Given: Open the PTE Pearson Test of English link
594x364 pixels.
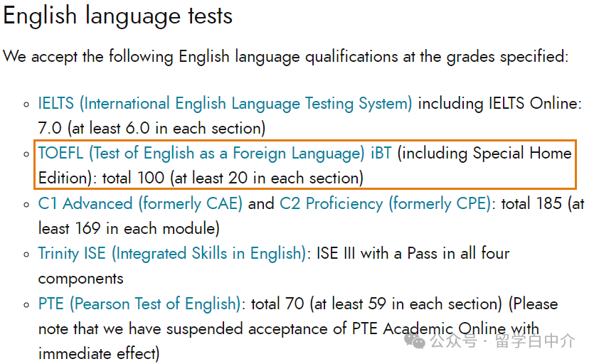Looking at the screenshot, I should pos(139,304).
